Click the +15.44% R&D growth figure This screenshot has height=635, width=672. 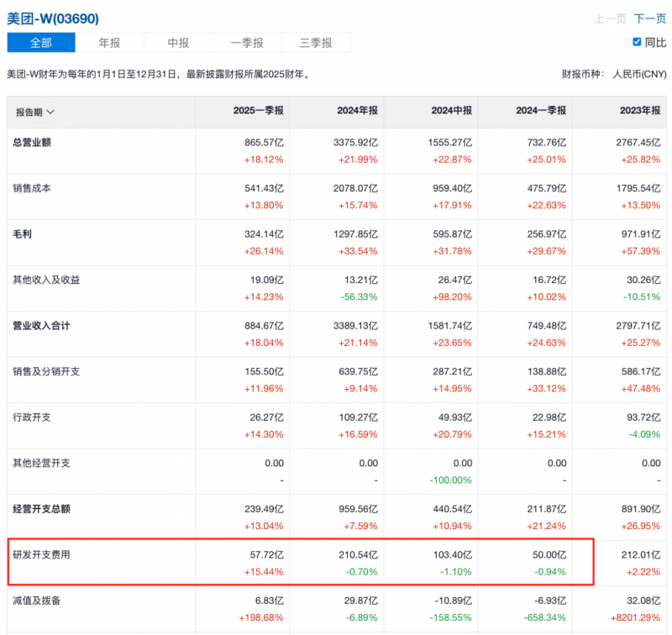[264, 572]
